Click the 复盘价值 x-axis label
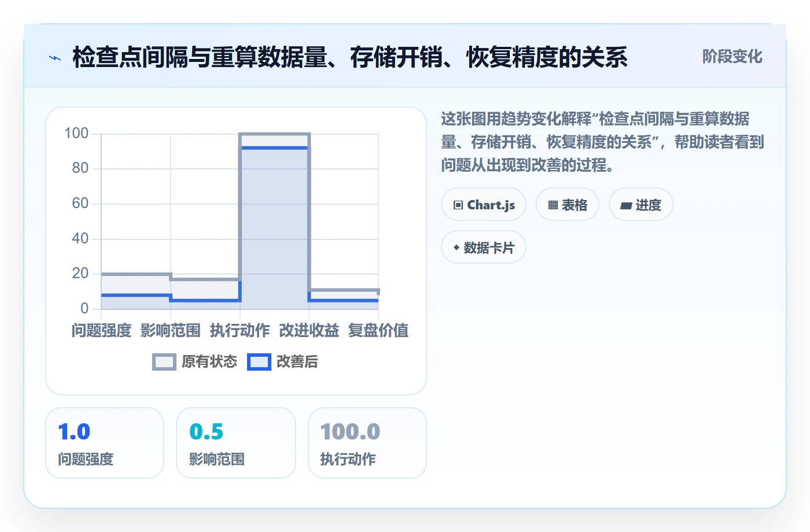Image resolution: width=810 pixels, height=532 pixels. pos(378,331)
